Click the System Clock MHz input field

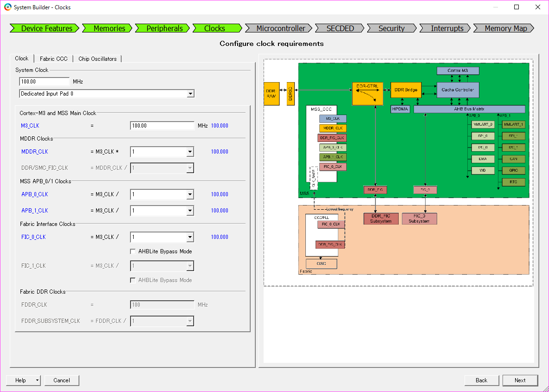point(44,81)
